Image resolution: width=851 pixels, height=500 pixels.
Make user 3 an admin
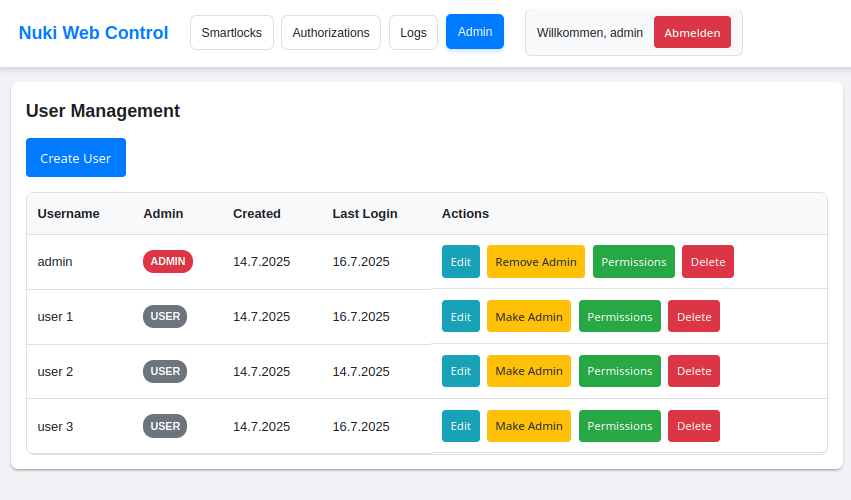click(x=529, y=426)
